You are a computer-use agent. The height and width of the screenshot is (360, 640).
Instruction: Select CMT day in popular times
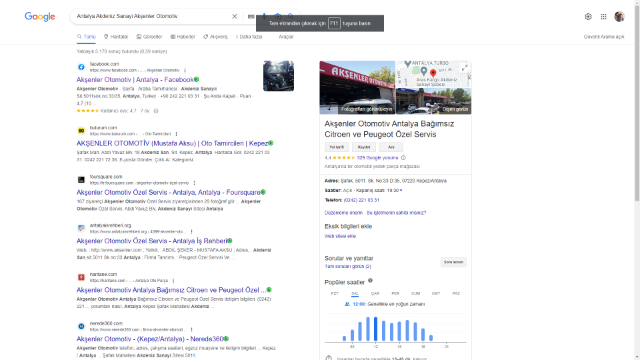coord(436,293)
